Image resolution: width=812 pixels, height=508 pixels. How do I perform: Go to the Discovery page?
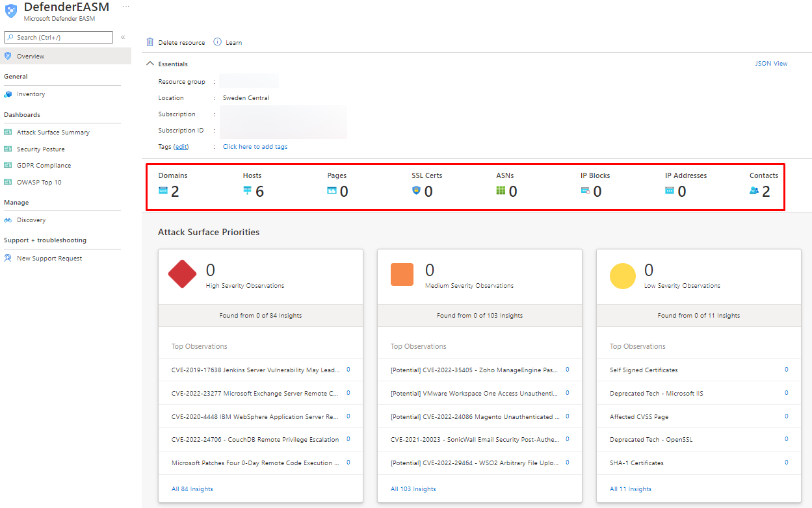click(31, 220)
